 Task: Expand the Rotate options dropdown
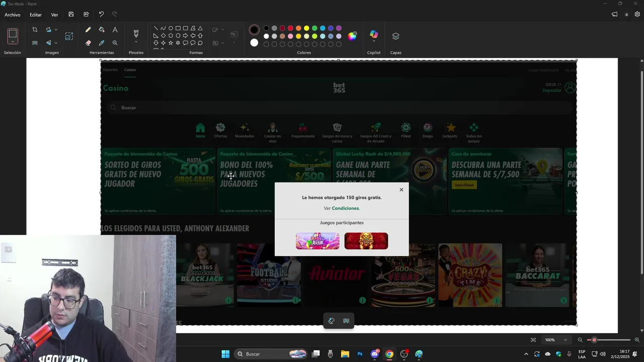(x=55, y=30)
